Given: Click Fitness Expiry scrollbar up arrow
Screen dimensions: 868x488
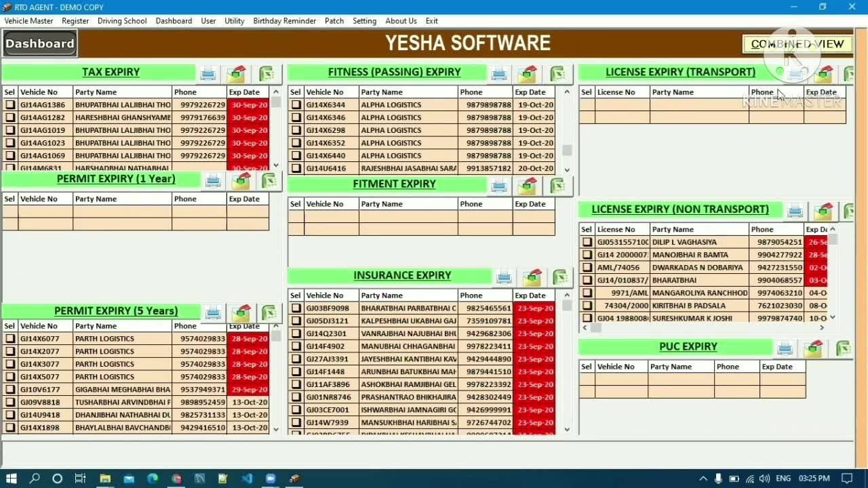Looking at the screenshot, I should pos(568,92).
